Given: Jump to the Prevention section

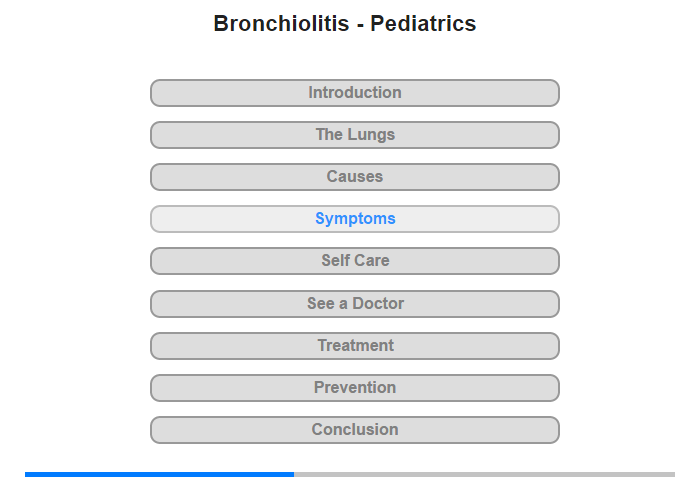Looking at the screenshot, I should point(354,388).
